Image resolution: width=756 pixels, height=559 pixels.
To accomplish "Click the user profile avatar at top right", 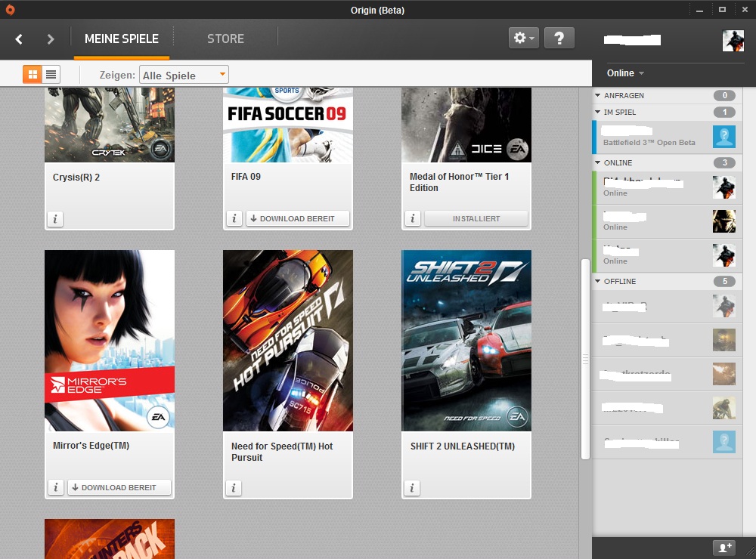I will pos(733,41).
